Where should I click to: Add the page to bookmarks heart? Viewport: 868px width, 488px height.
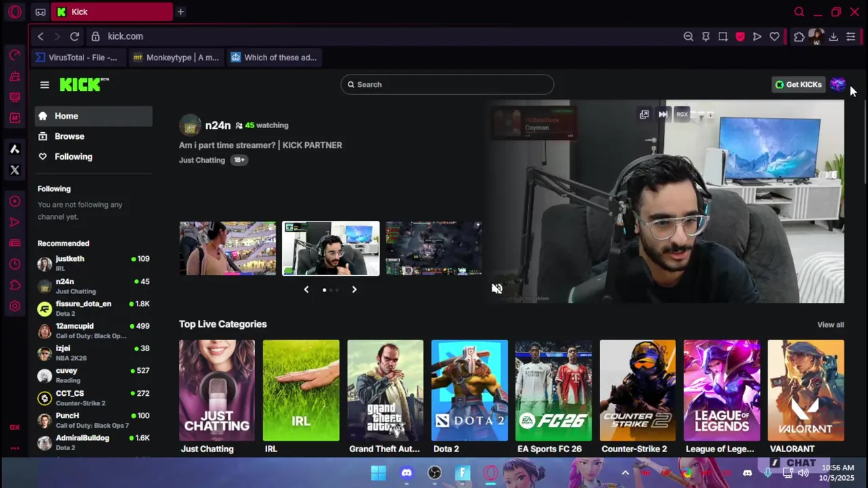point(774,37)
